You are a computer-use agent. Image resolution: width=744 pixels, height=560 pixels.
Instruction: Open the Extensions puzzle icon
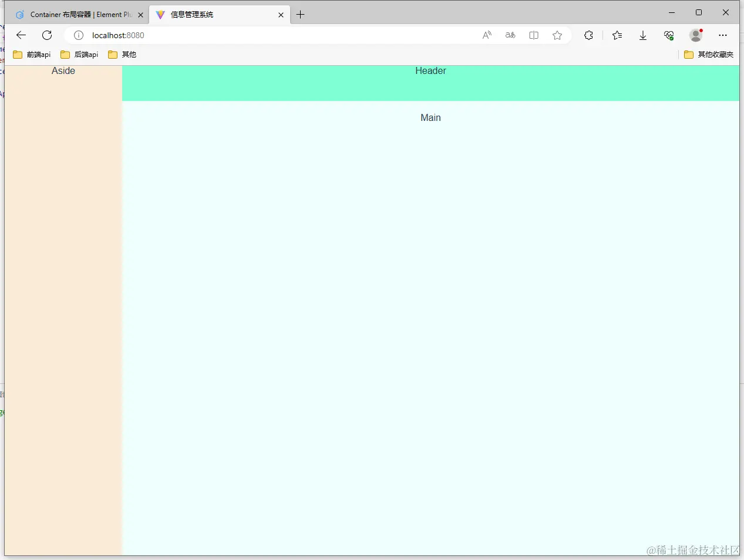(x=588, y=35)
